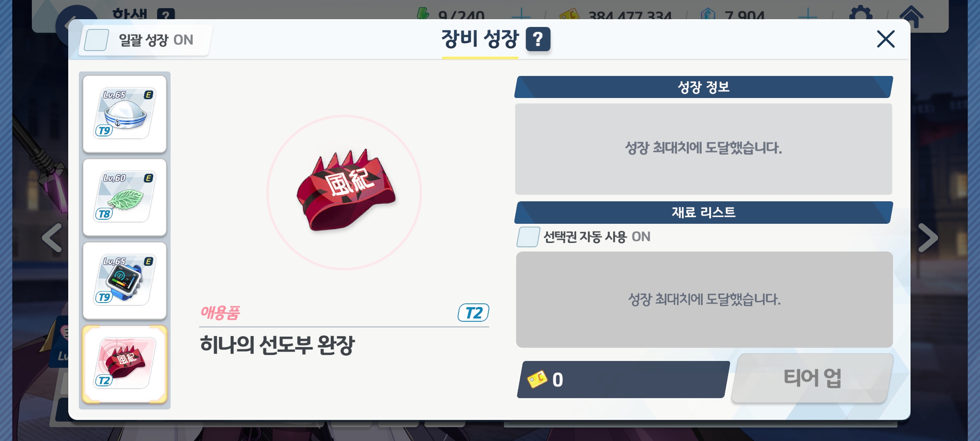This screenshot has width=980, height=441.
Task: Click the 티어 업 button
Action: click(812, 378)
